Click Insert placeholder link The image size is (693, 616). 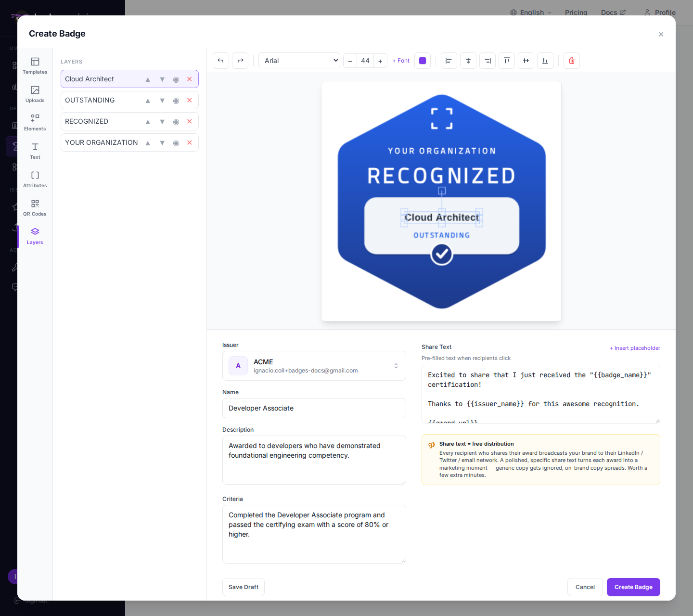[635, 348]
